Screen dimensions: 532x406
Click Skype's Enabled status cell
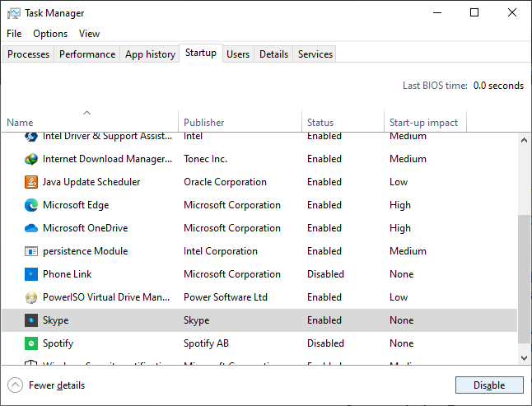point(324,320)
